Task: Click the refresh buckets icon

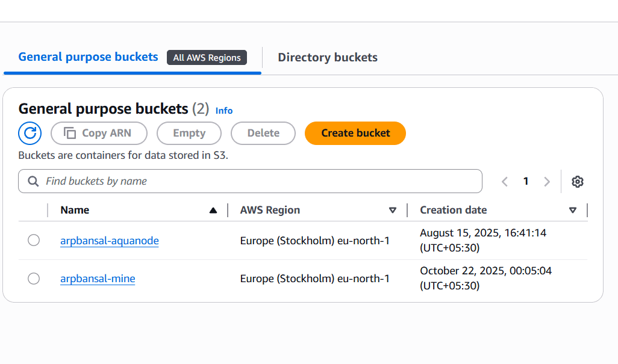Action: [x=30, y=133]
